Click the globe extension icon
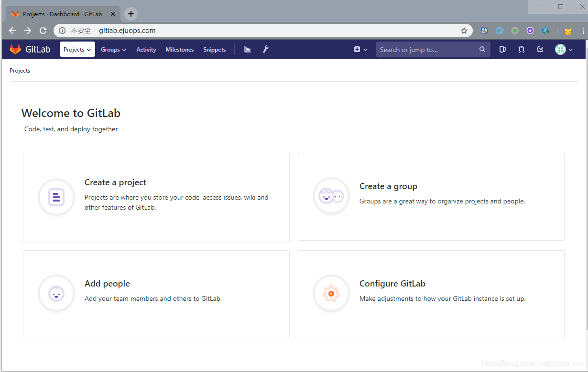This screenshot has width=588, height=372. pos(545,31)
